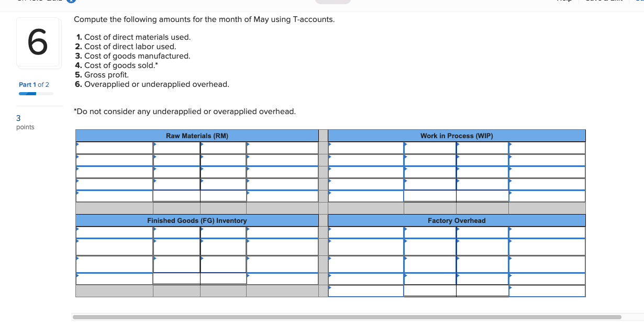Viewport: 644px width, 325px height.
Task: Click the 'Do not consider any underapplied' note
Action: (185, 111)
